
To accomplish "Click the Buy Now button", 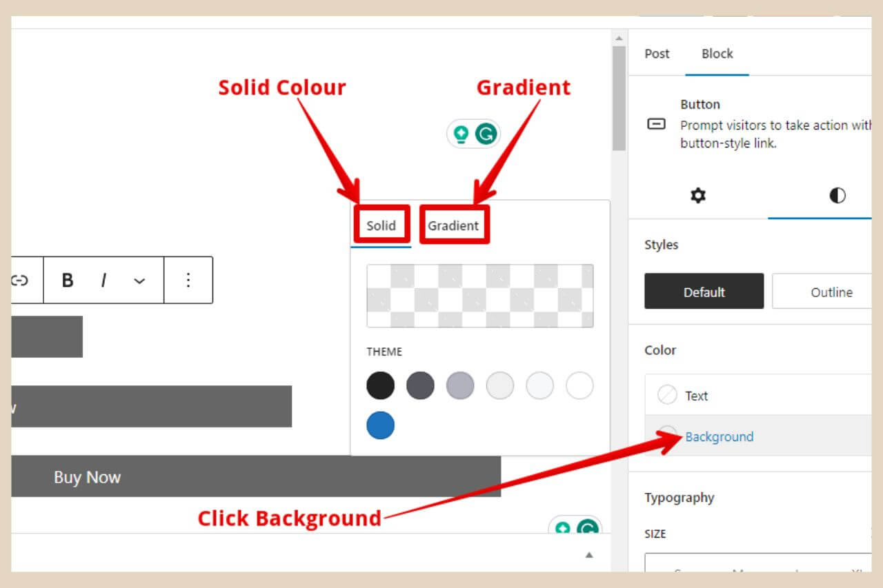I will pos(88,476).
